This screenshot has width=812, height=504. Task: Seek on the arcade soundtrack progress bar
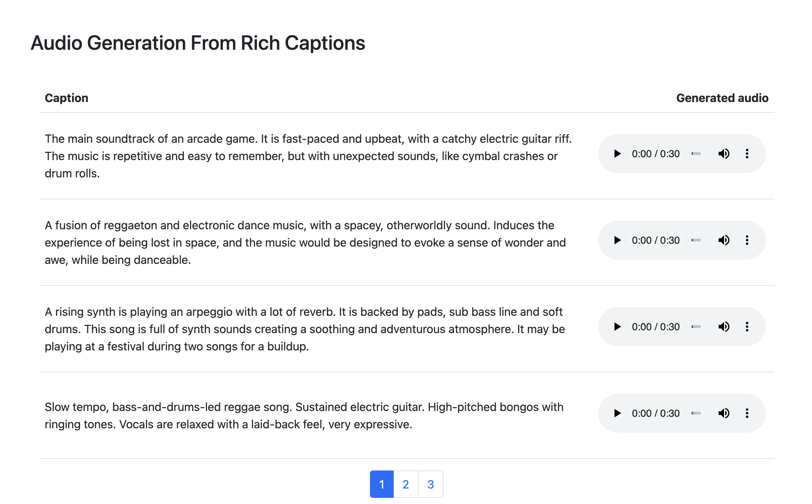(x=696, y=154)
